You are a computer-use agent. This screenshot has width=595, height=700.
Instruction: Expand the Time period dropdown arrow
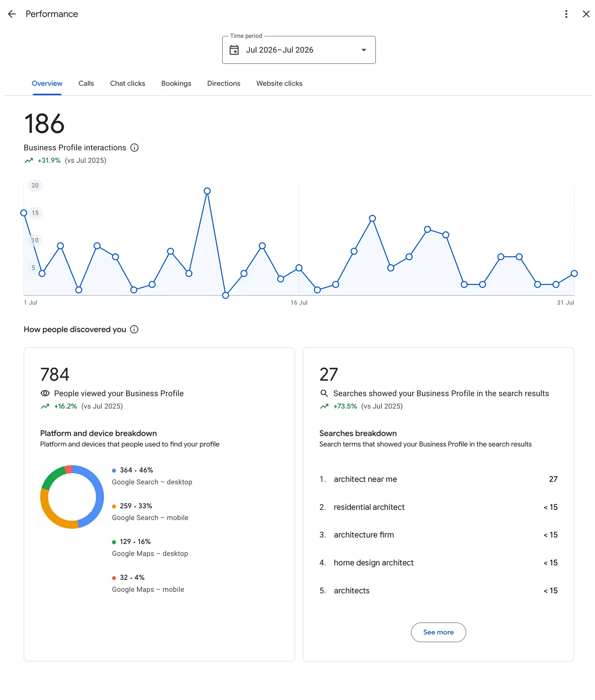click(364, 50)
